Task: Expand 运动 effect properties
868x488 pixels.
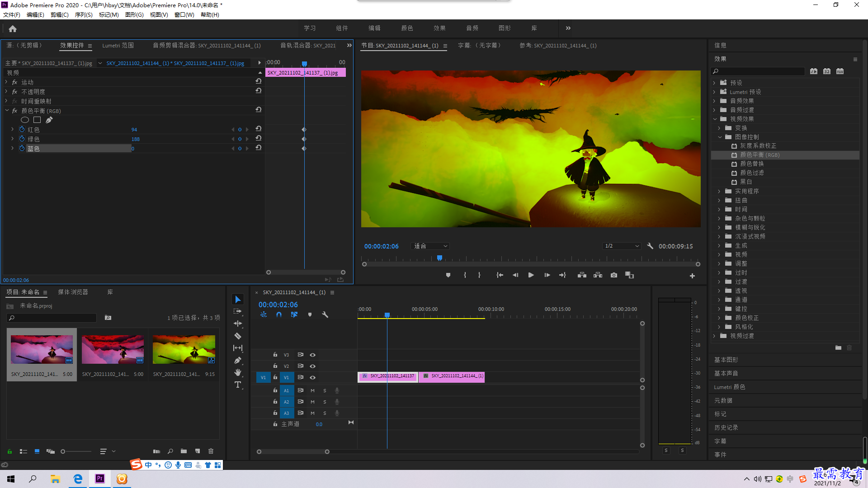Action: pos(6,82)
